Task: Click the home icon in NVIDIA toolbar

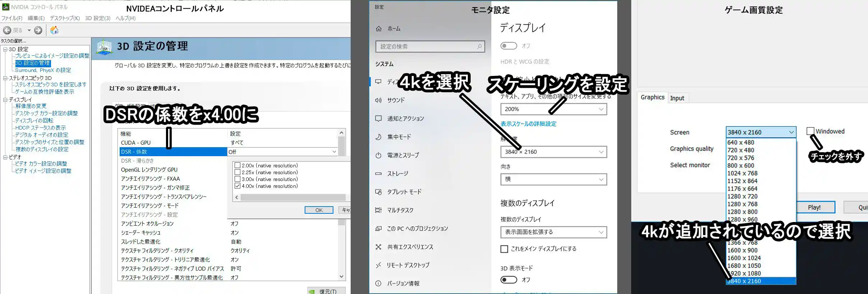Action: (x=54, y=30)
